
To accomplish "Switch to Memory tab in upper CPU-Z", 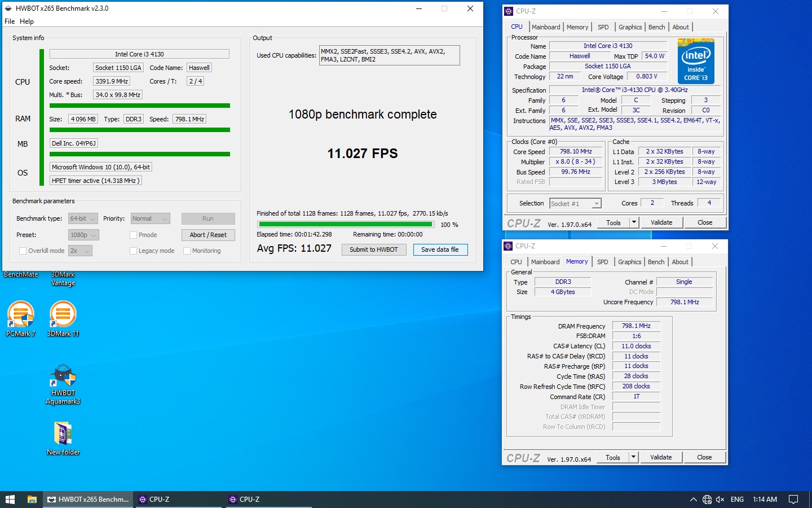I will 577,27.
